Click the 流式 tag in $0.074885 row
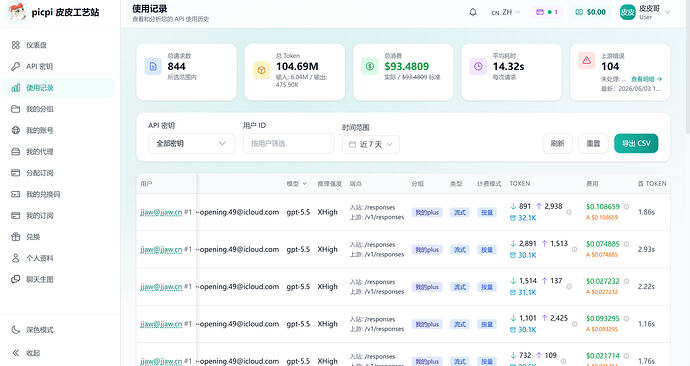This screenshot has height=366, width=690. pos(460,249)
